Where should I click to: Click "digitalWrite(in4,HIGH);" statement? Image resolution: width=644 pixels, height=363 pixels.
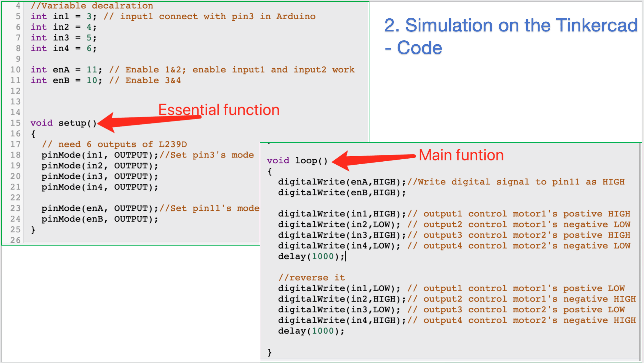(342, 321)
